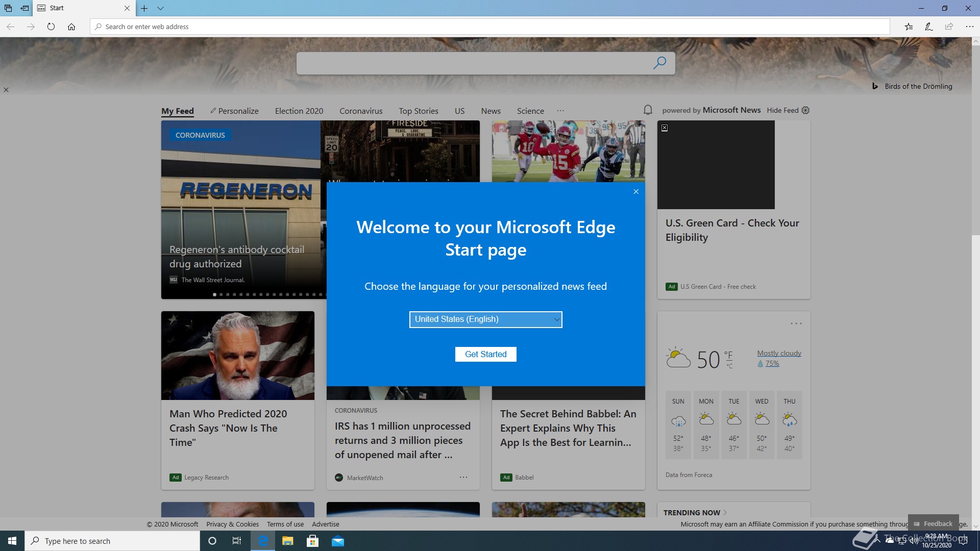Select the My Feed tab
The height and width of the screenshot is (551, 980).
tap(178, 111)
